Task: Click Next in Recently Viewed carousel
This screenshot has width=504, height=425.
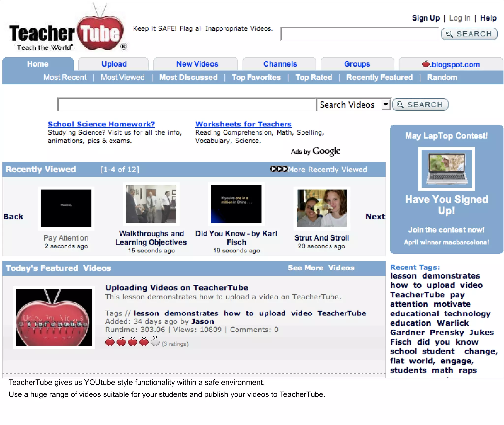Action: tap(375, 217)
